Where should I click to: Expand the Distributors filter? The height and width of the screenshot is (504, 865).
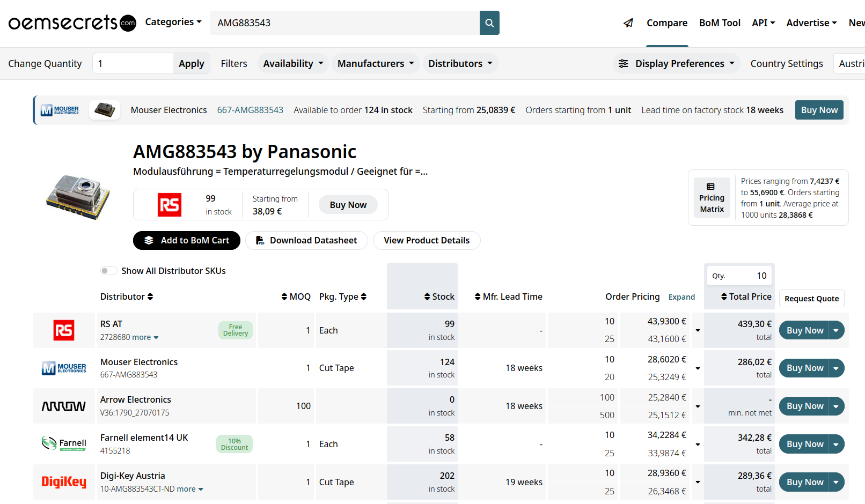(x=460, y=63)
